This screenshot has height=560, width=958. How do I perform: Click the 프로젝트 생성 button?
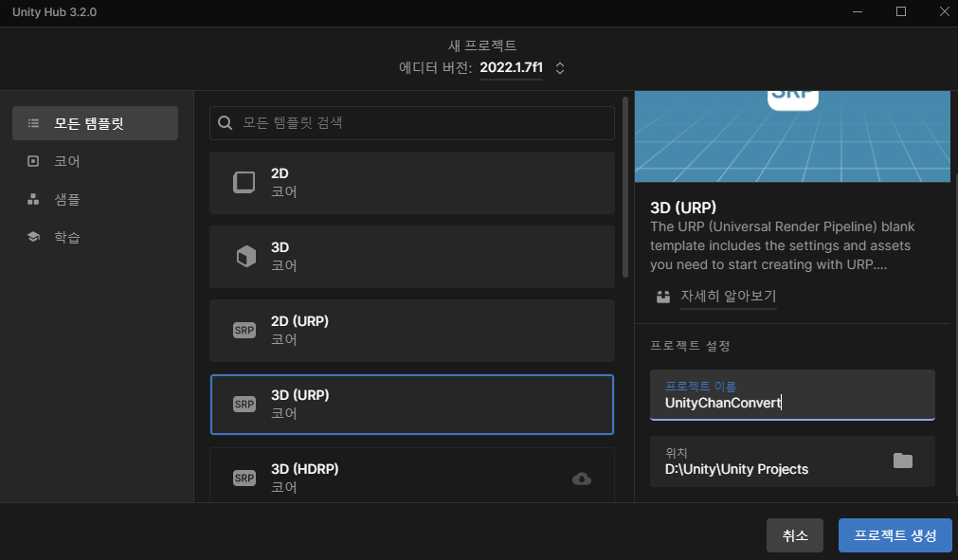pyautogui.click(x=895, y=535)
